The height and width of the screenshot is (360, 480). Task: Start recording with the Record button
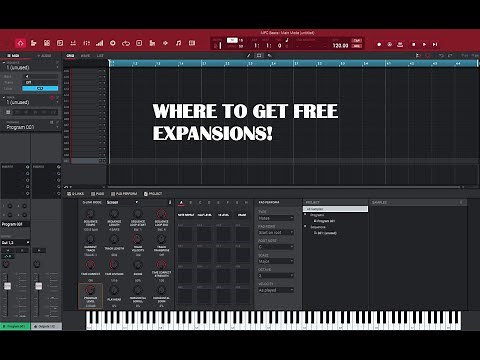pyautogui.click(x=379, y=44)
